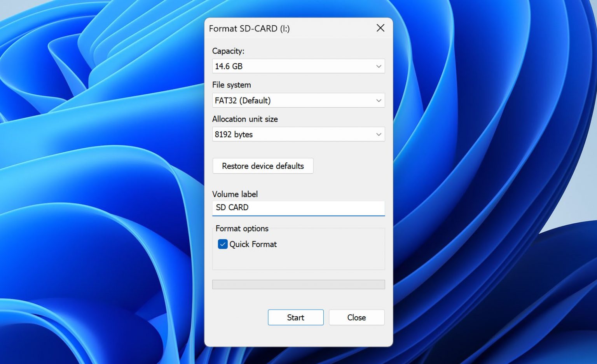Screen dimensions: 597x364
Task: Click the format progress bar
Action: 298,284
